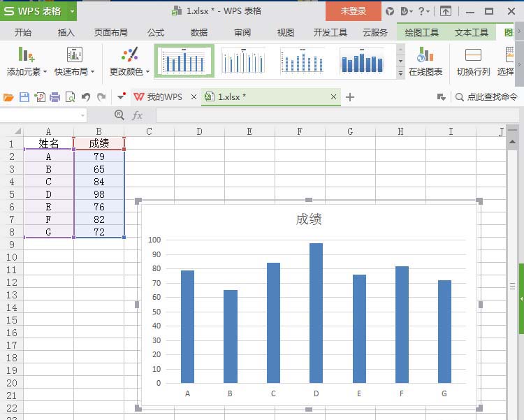Switch to the 我的WPS tab
This screenshot has height=420, width=524.
pos(158,97)
